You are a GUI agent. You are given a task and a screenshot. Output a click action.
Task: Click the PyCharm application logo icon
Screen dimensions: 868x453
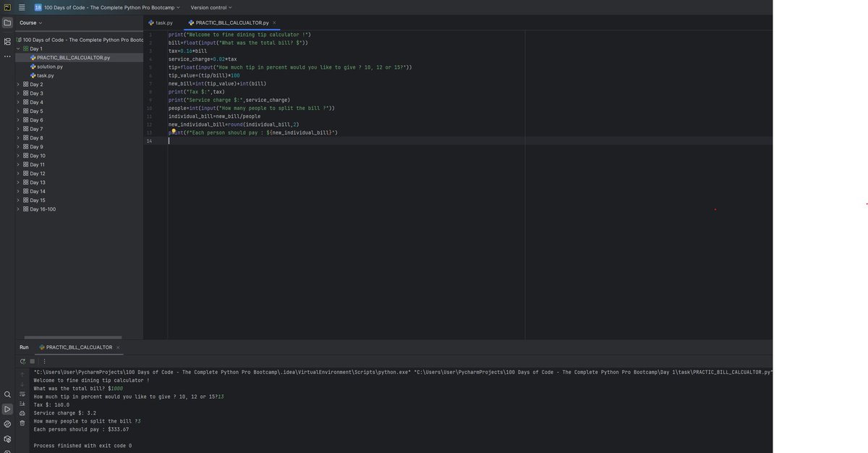pos(7,7)
